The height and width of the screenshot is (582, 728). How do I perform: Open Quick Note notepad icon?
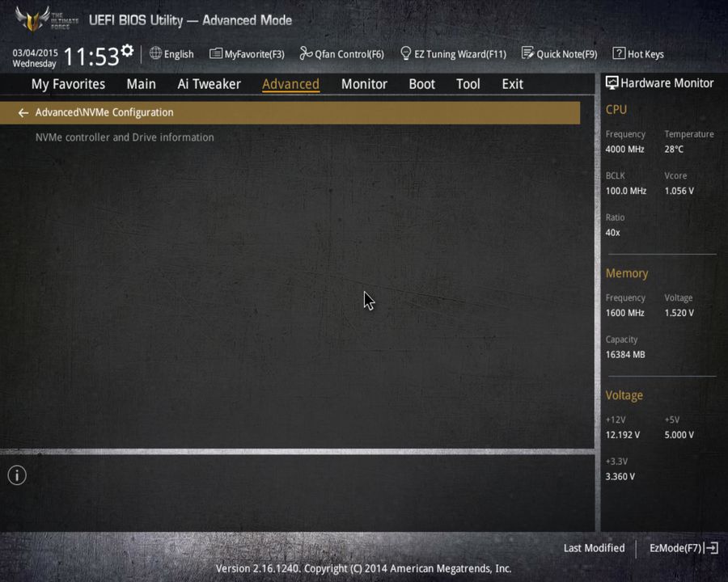tap(527, 53)
